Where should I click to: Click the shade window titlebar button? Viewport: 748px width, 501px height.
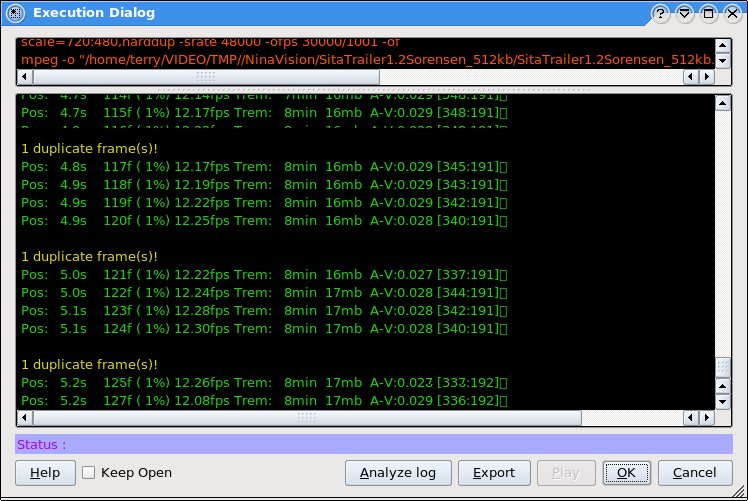coord(684,13)
